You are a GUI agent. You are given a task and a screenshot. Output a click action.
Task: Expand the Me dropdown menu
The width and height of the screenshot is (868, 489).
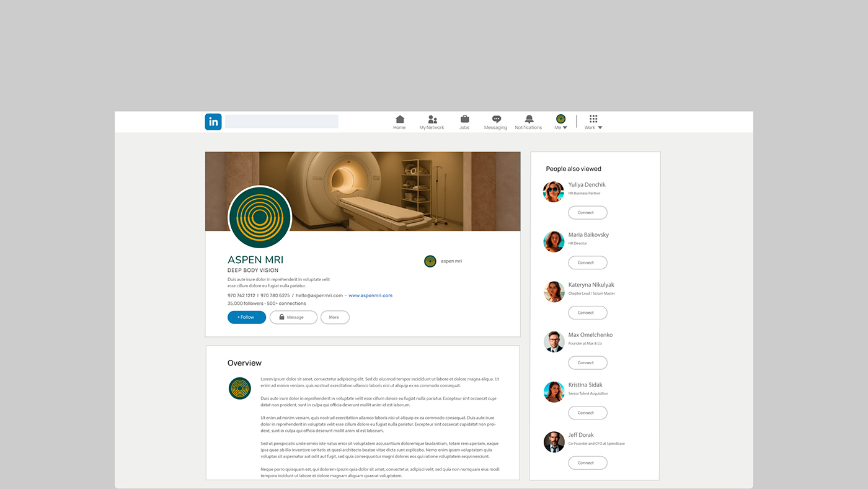(x=560, y=122)
